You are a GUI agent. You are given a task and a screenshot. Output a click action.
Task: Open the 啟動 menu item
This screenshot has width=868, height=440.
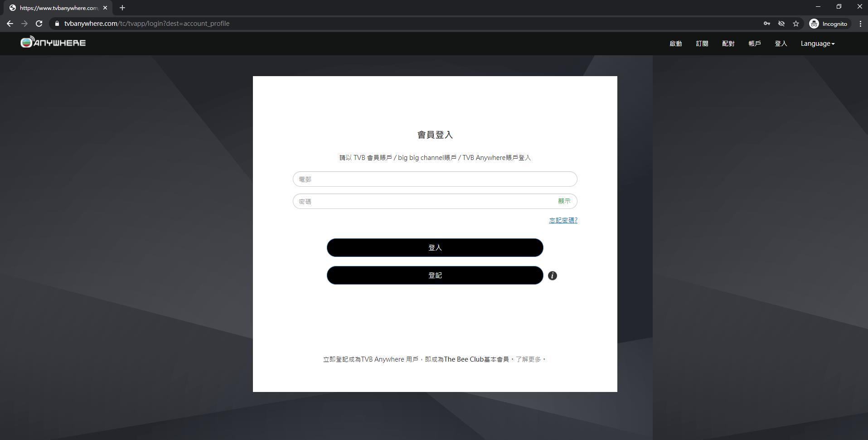(676, 44)
